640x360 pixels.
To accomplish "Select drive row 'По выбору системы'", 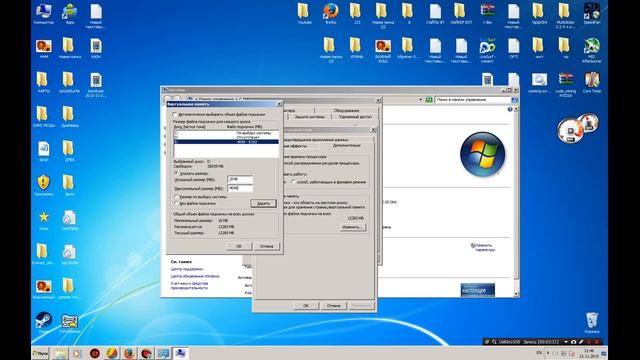I will tap(226, 133).
